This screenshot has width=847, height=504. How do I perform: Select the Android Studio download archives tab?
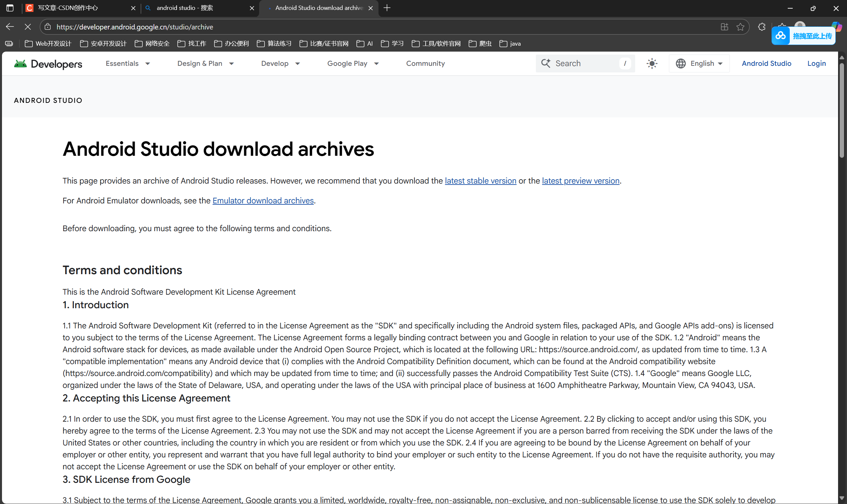[318, 8]
